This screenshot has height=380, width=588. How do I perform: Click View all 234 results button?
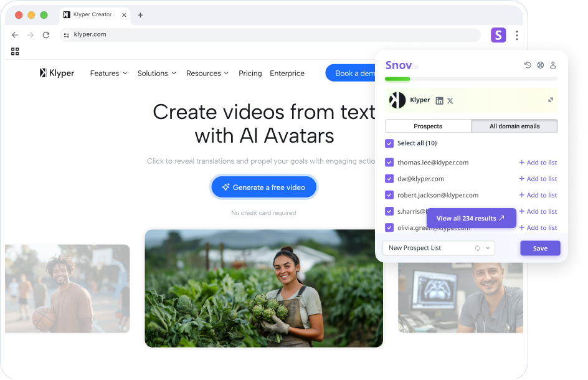click(471, 219)
